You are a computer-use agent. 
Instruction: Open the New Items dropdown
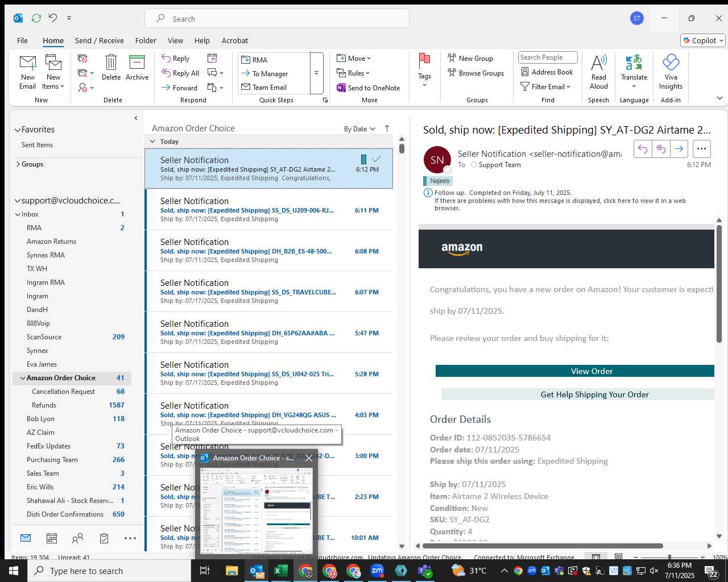tap(53, 72)
